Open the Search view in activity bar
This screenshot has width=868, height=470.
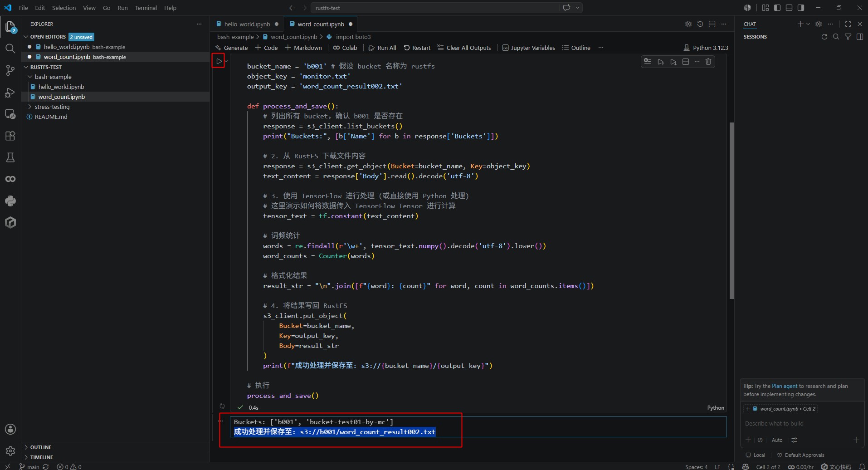(x=10, y=49)
